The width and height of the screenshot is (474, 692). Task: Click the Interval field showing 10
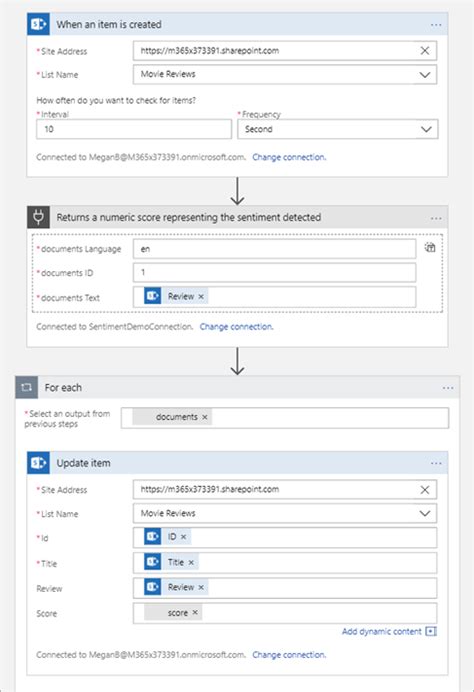134,129
